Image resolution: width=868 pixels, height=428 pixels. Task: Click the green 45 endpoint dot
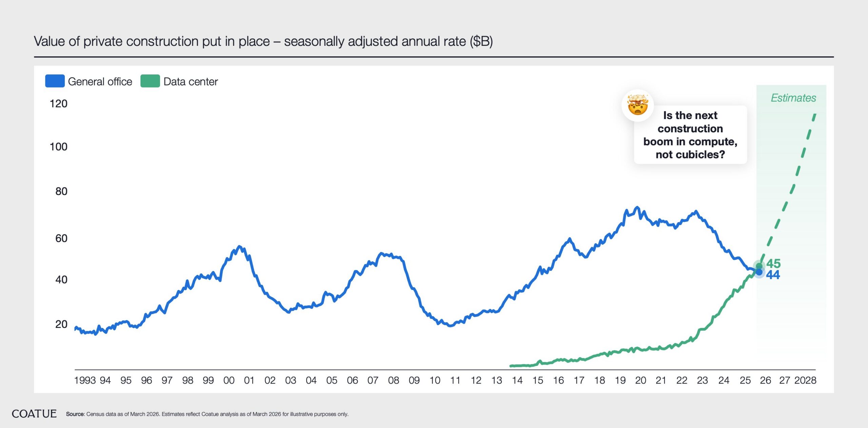pyautogui.click(x=759, y=266)
